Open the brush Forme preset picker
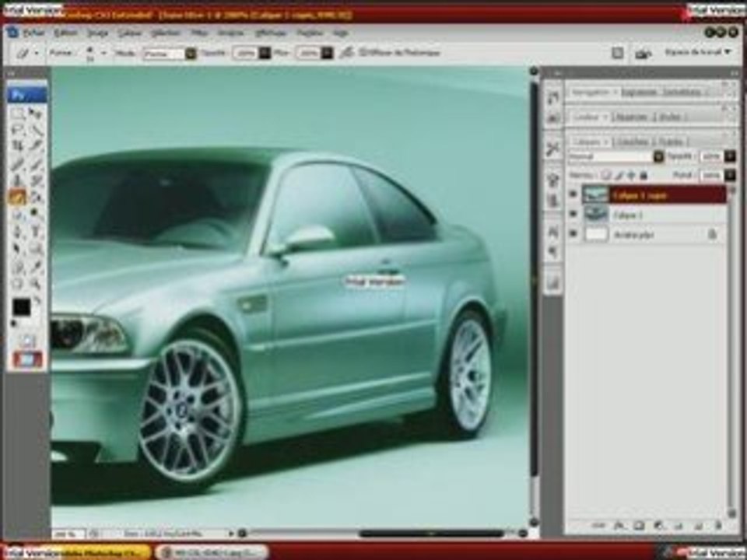This screenshot has height=560, width=747. 103,53
